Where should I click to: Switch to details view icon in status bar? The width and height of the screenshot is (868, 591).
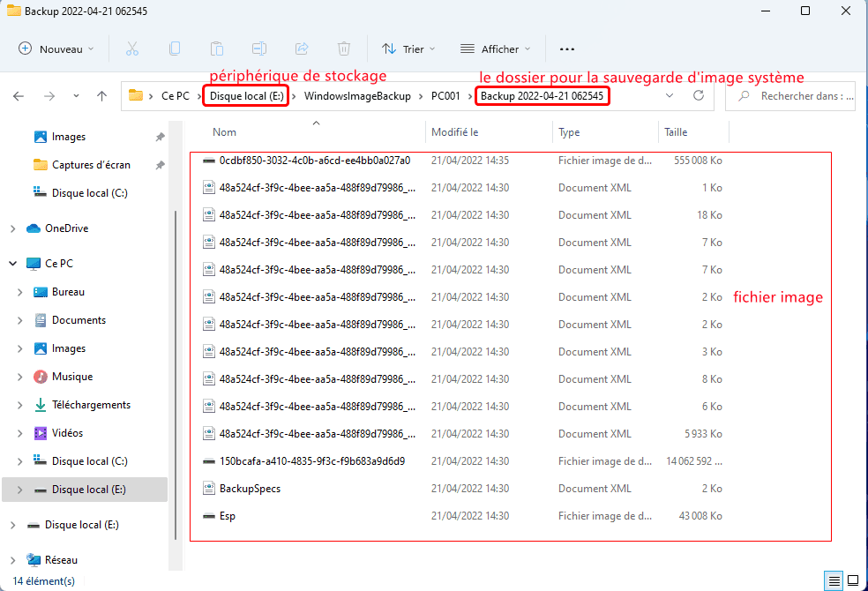click(x=834, y=580)
